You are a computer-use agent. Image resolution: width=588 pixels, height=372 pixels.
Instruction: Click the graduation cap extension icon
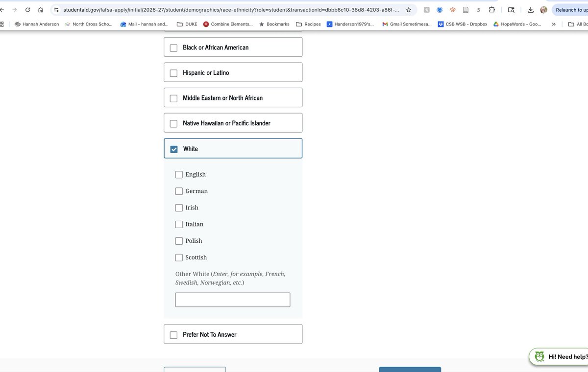click(x=453, y=10)
